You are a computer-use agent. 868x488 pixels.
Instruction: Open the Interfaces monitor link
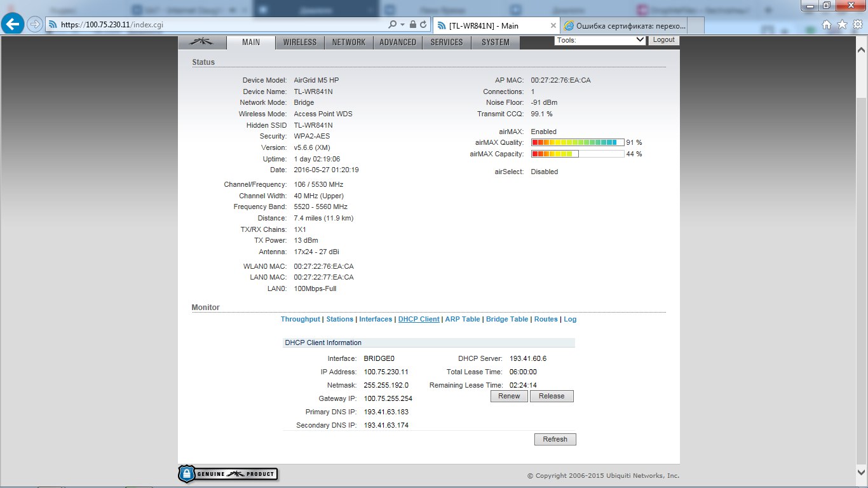(376, 319)
